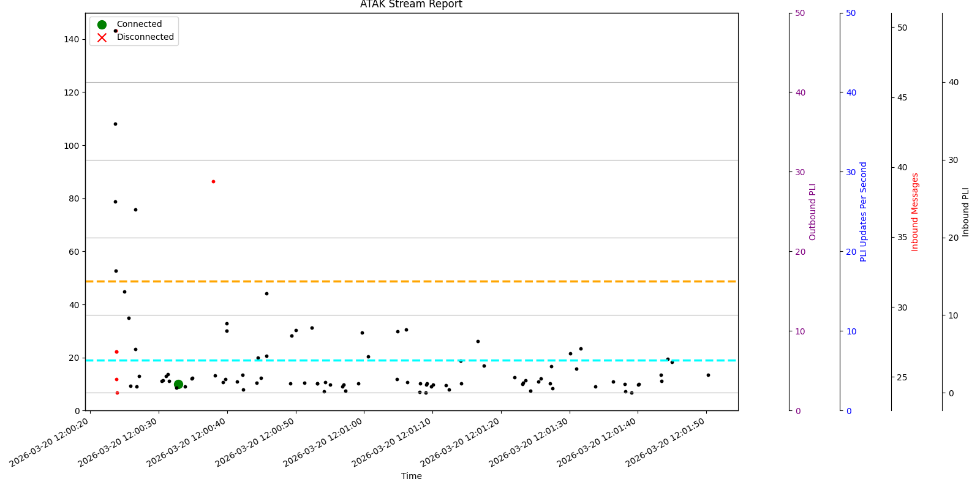This screenshot has width=980, height=490.
Task: Click the red X Disconnected legend marker
Action: (102, 37)
